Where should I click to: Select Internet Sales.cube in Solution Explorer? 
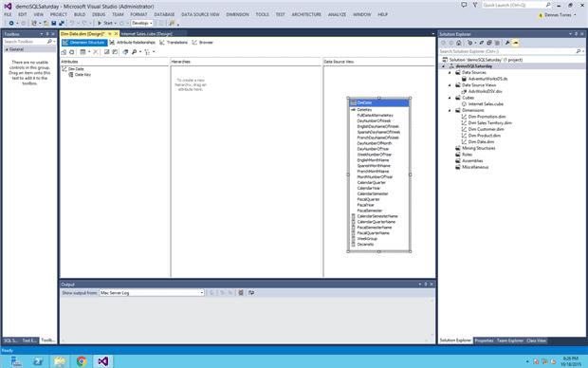486,104
